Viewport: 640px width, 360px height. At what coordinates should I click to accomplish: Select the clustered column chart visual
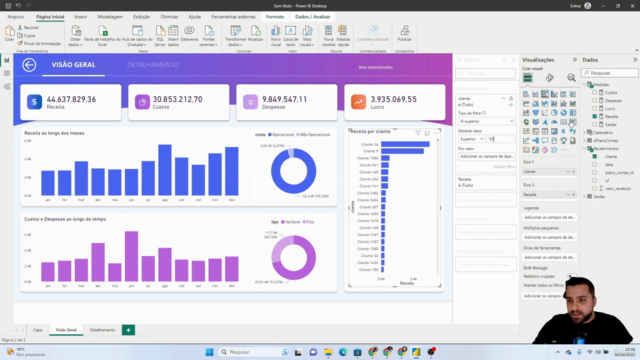(554, 94)
